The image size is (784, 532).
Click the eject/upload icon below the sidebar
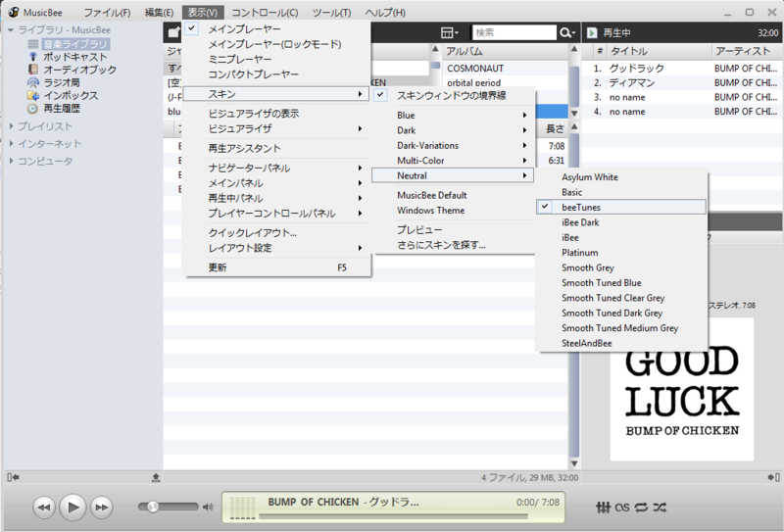156,477
